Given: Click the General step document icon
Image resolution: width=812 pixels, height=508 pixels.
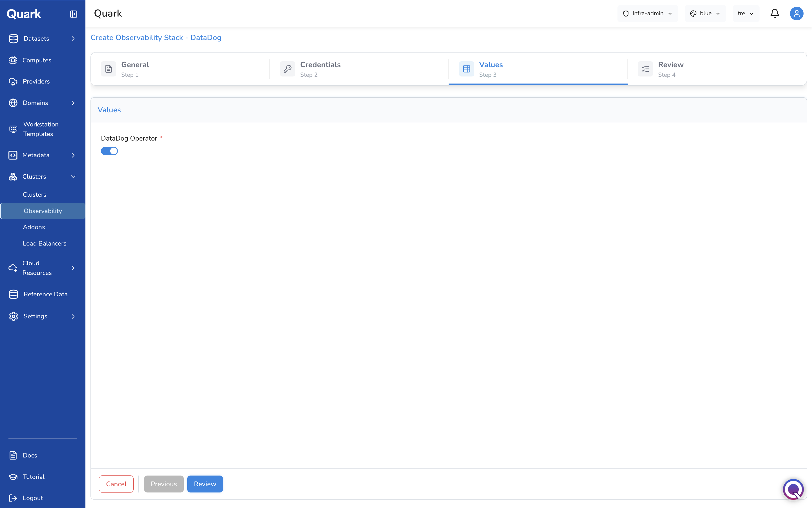Looking at the screenshot, I should [108, 69].
